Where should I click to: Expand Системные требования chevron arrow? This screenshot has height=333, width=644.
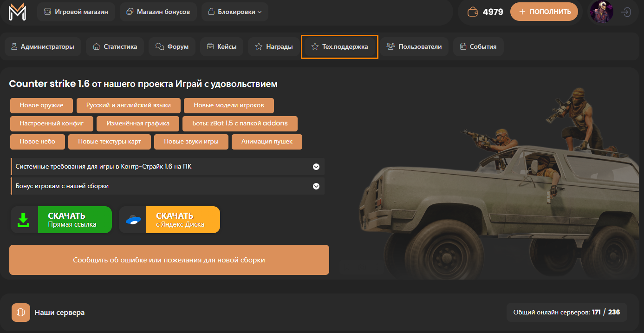coord(316,167)
